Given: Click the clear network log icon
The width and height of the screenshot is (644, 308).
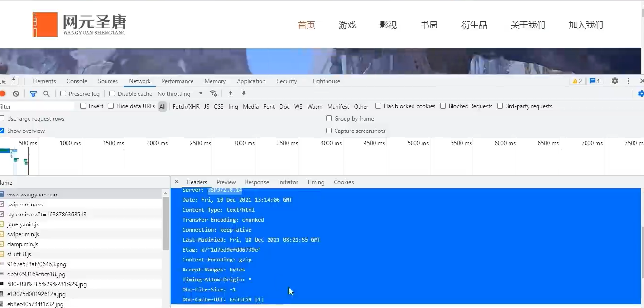Looking at the screenshot, I should 16,94.
